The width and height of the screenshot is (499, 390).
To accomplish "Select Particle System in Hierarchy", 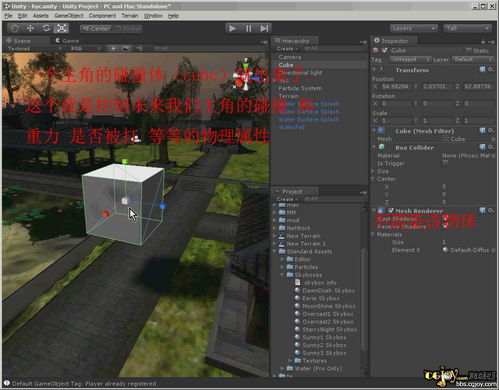I will tap(300, 88).
